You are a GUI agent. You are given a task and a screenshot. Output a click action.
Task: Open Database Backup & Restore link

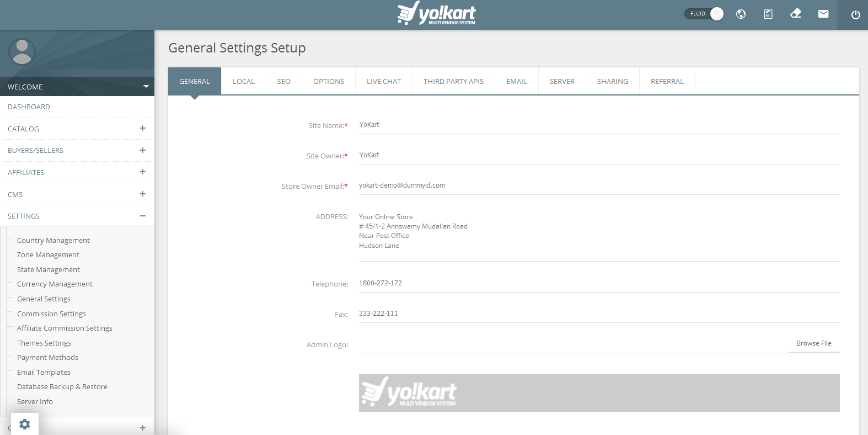[62, 386]
